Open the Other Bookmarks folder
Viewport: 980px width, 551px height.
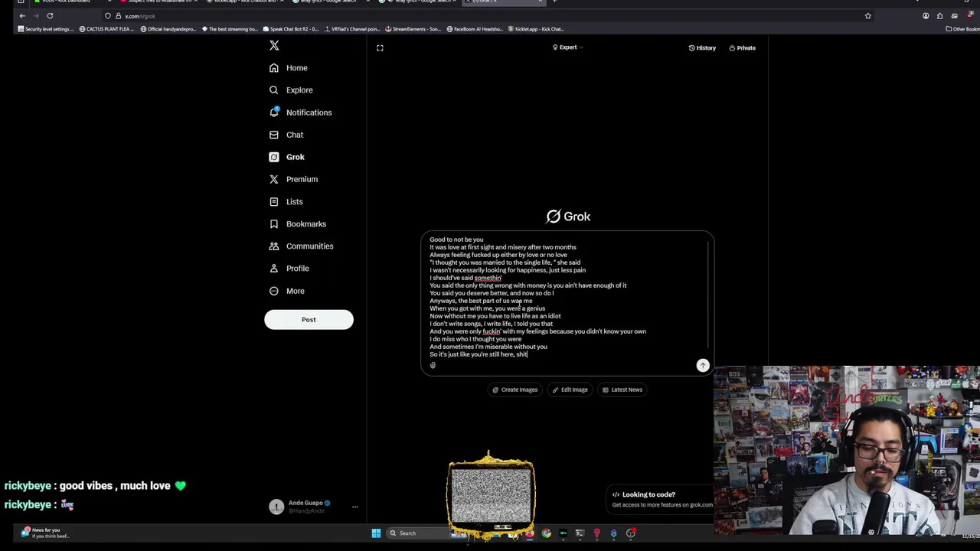point(963,29)
